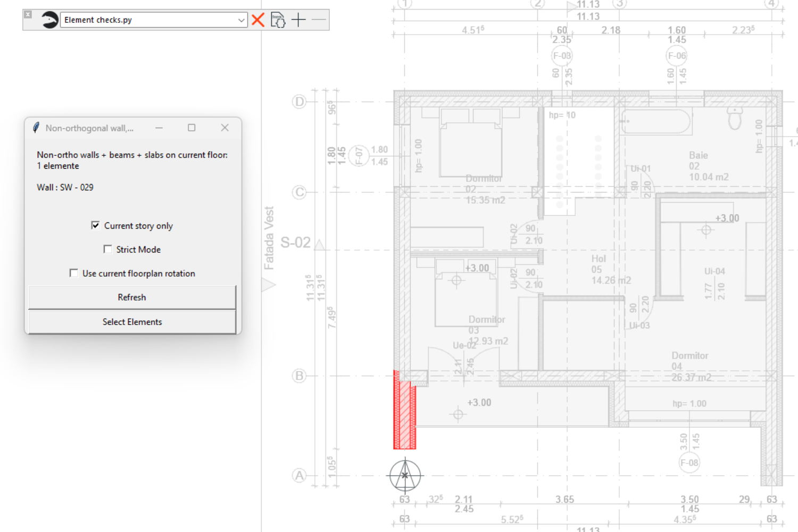The height and width of the screenshot is (532, 798).
Task: Click the north arrow symbol on the plan
Action: tap(405, 475)
